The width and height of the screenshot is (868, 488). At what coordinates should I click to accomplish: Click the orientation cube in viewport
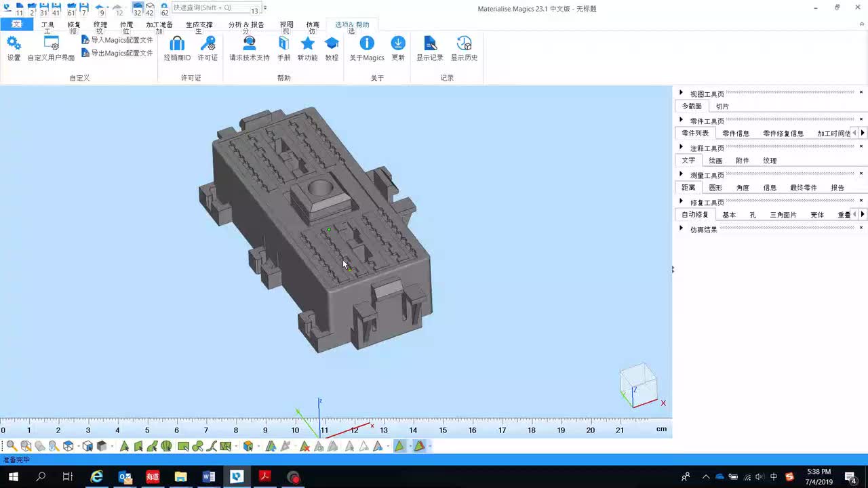point(637,384)
